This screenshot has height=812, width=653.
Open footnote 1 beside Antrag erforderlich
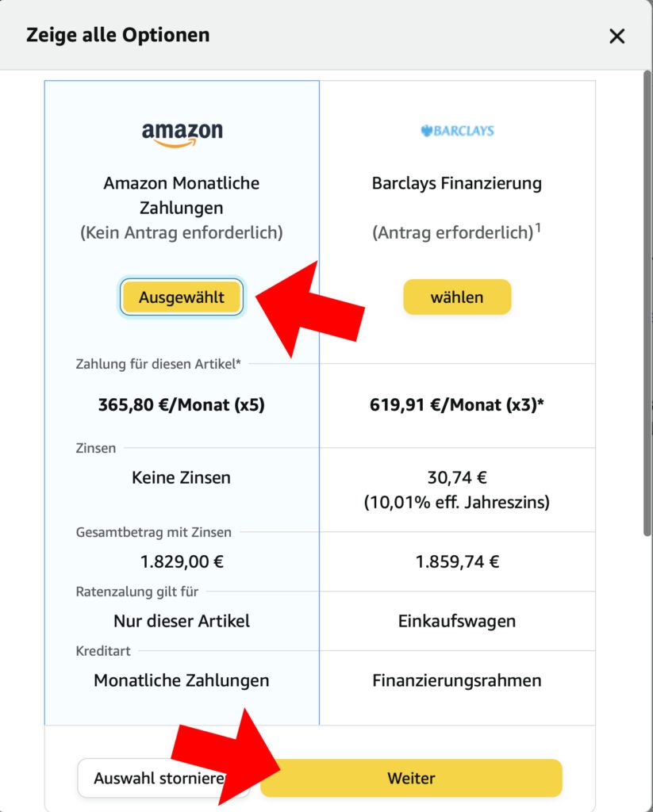(537, 228)
